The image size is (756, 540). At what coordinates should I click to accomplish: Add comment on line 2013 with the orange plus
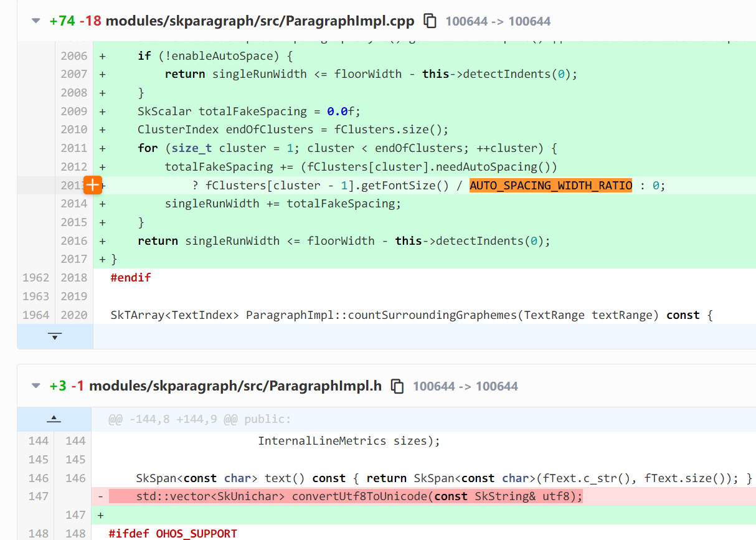tap(92, 185)
